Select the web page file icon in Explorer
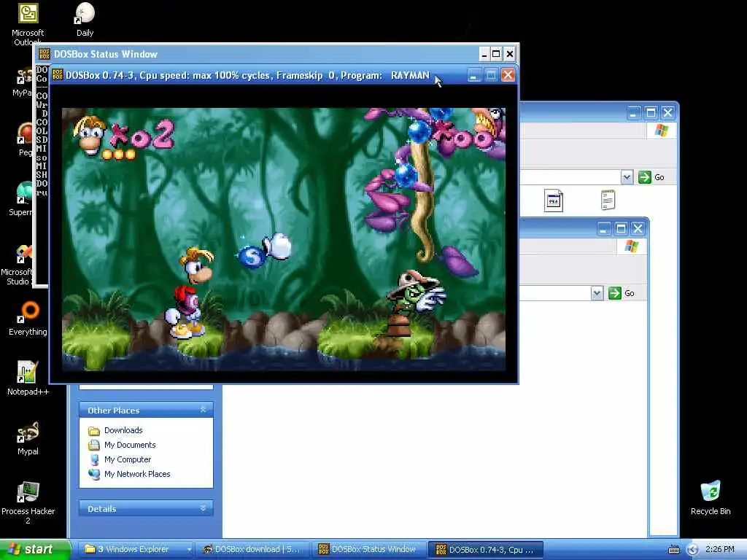The height and width of the screenshot is (560, 747). pyautogui.click(x=553, y=200)
